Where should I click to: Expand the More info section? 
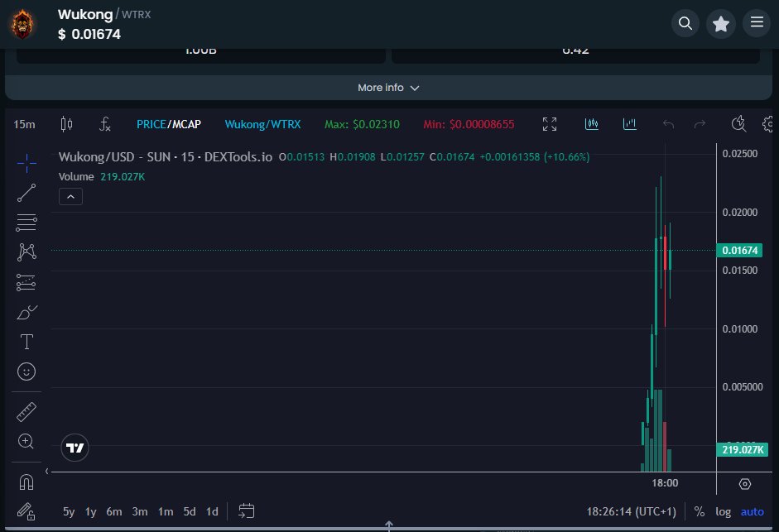388,88
